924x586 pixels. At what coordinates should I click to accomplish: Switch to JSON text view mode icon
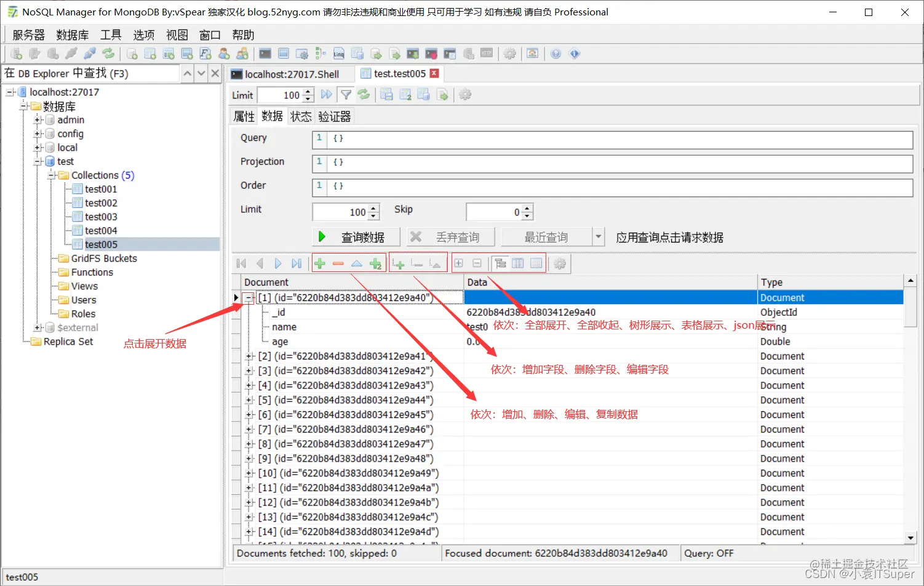click(x=536, y=263)
